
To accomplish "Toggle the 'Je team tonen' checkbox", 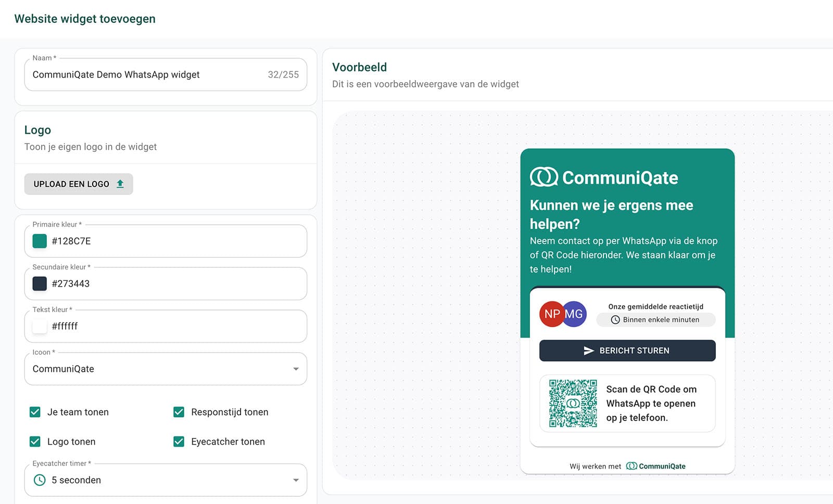I will (35, 412).
